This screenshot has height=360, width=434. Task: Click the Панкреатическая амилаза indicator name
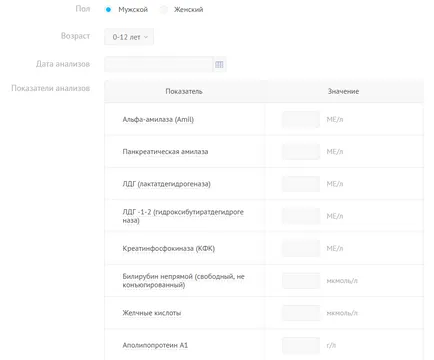click(165, 152)
